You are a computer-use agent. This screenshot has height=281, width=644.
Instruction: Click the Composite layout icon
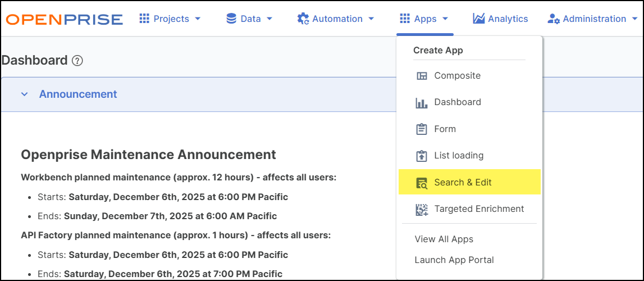point(422,76)
